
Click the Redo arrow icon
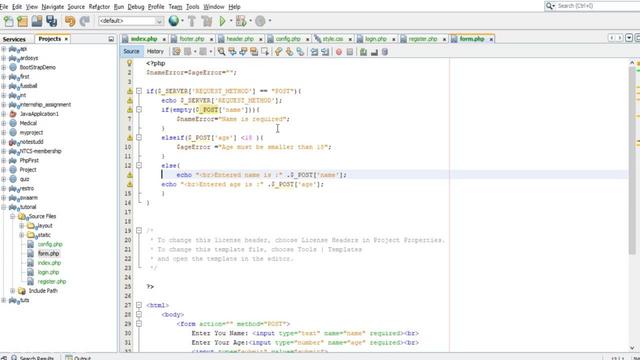tap(84, 21)
